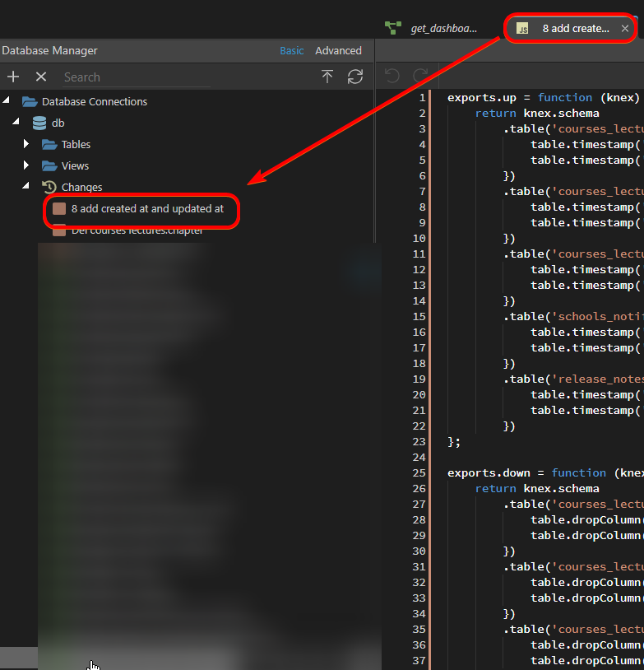Click the X icon in Database Manager toolbar
This screenshot has width=644, height=670.
coord(41,77)
